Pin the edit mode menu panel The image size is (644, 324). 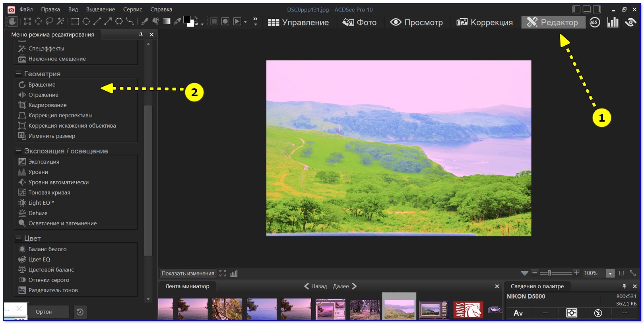(141, 35)
